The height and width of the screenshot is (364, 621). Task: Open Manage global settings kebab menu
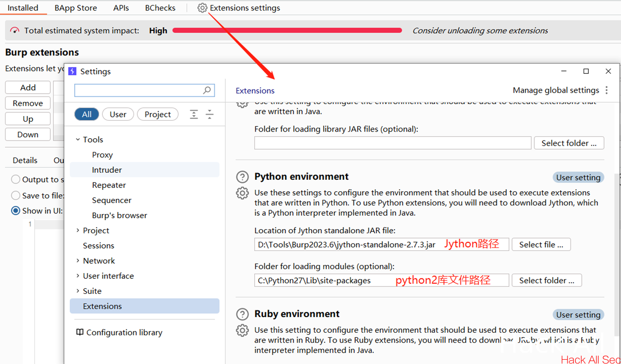pos(606,90)
